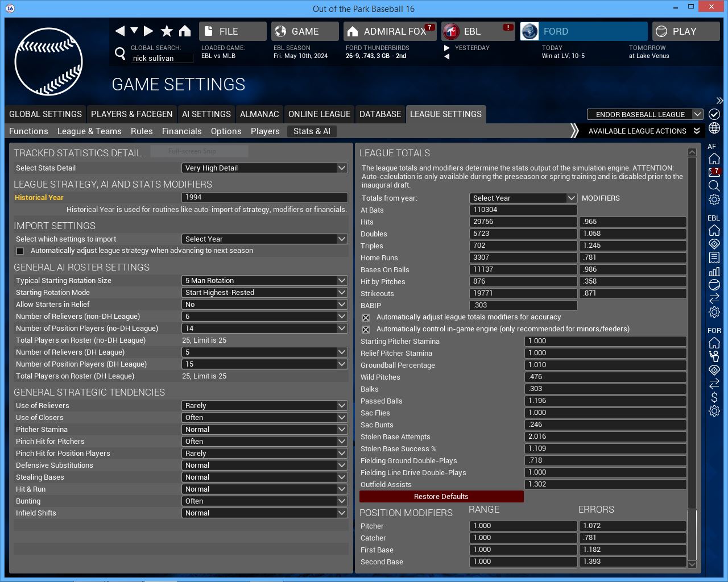The width and height of the screenshot is (728, 582).
Task: Click the scrollbar up arrow in League Totals
Action: tap(692, 152)
